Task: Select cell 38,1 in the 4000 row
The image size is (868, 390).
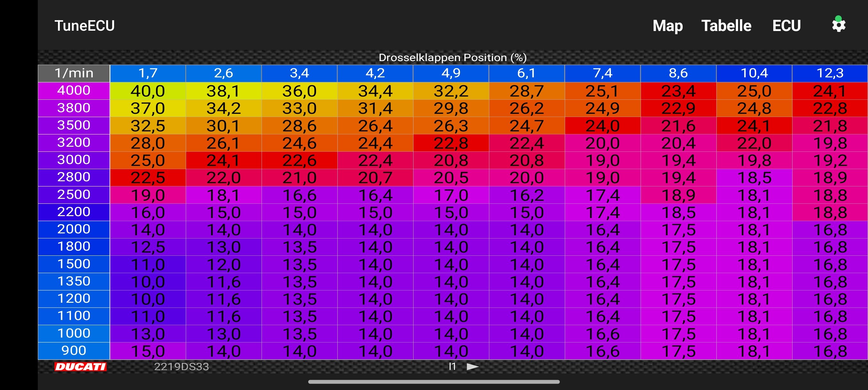Action: (x=223, y=91)
